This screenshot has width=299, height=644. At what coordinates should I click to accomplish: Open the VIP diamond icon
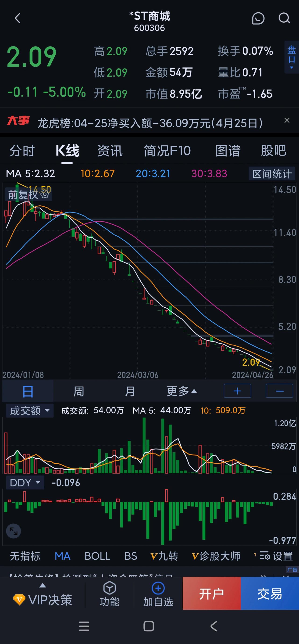(19, 600)
